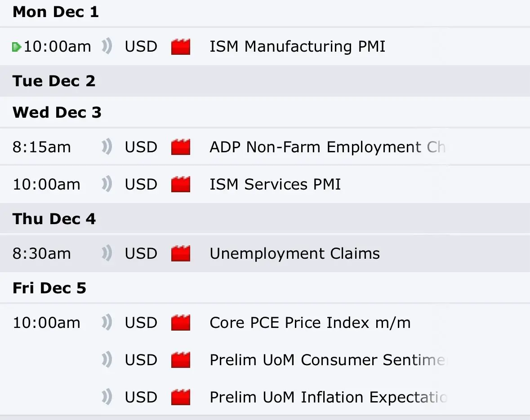Click red impact icon for Prelim UoM Consumer Sentiment
Viewport: 530px width, 420px height.
pyautogui.click(x=181, y=360)
